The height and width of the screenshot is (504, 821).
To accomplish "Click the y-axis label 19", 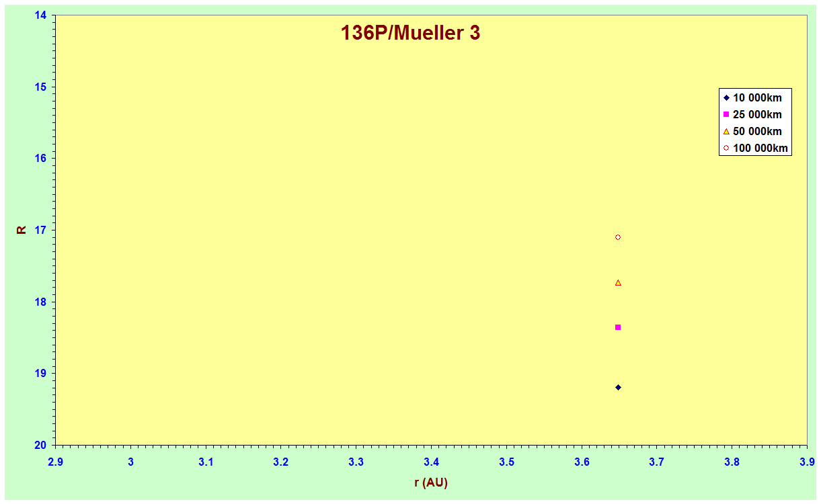I will pyautogui.click(x=40, y=374).
